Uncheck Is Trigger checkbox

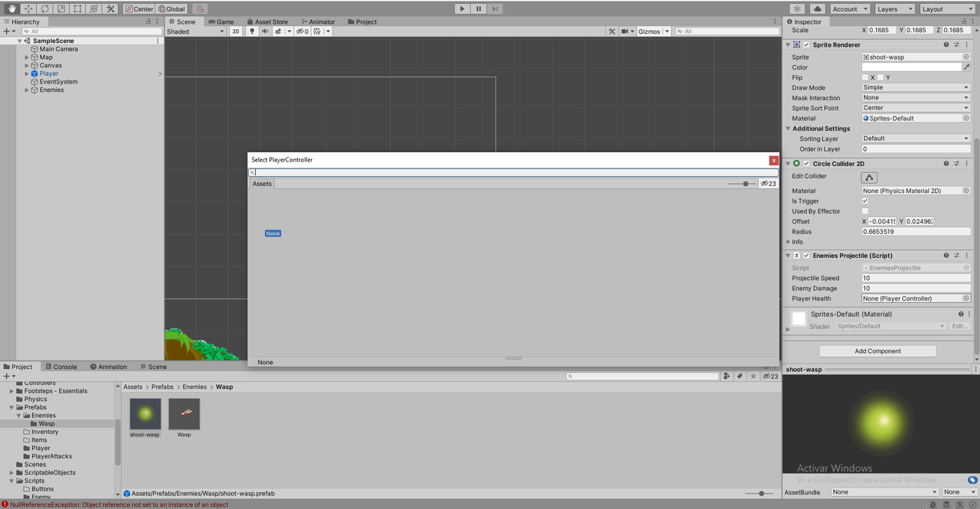(865, 201)
